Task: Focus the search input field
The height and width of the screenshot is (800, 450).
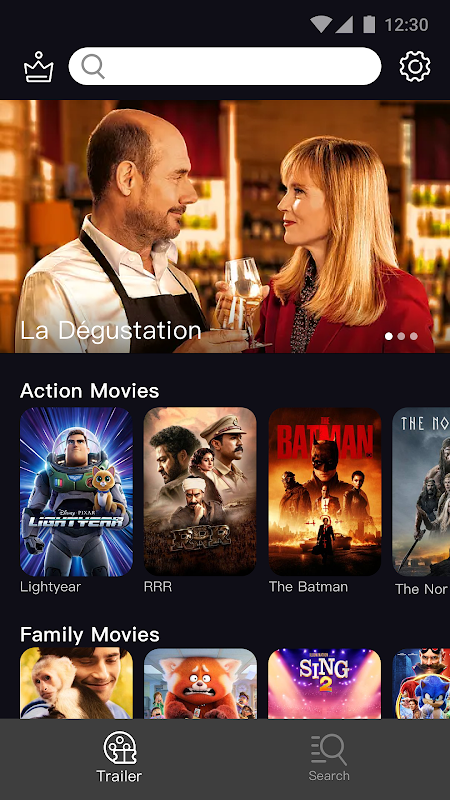Action: [x=225, y=66]
